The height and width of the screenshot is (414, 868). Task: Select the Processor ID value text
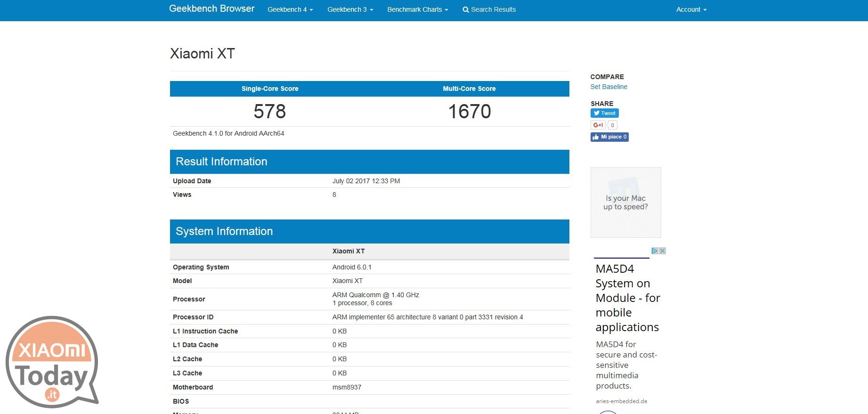(428, 317)
